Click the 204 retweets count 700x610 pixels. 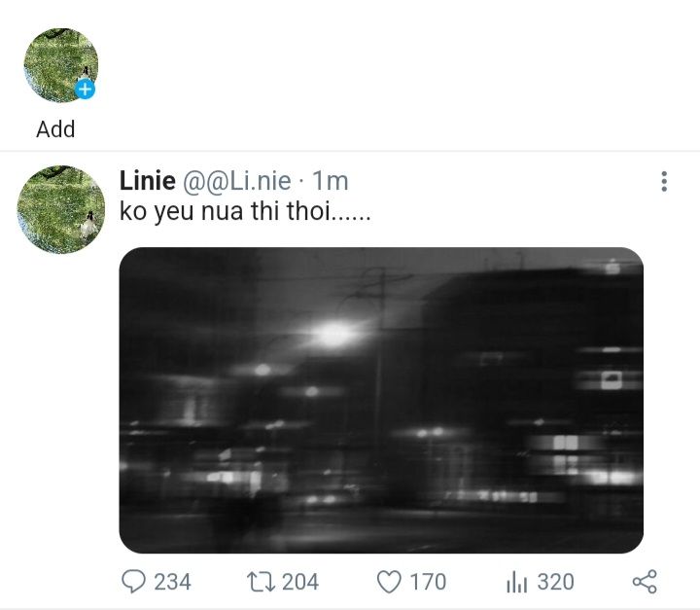coord(300,582)
